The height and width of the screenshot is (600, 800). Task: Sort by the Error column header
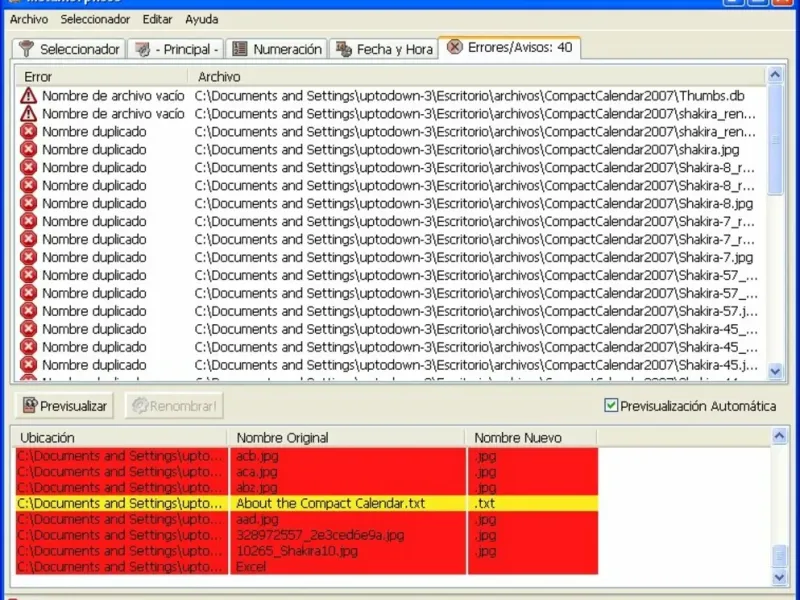click(x=101, y=77)
